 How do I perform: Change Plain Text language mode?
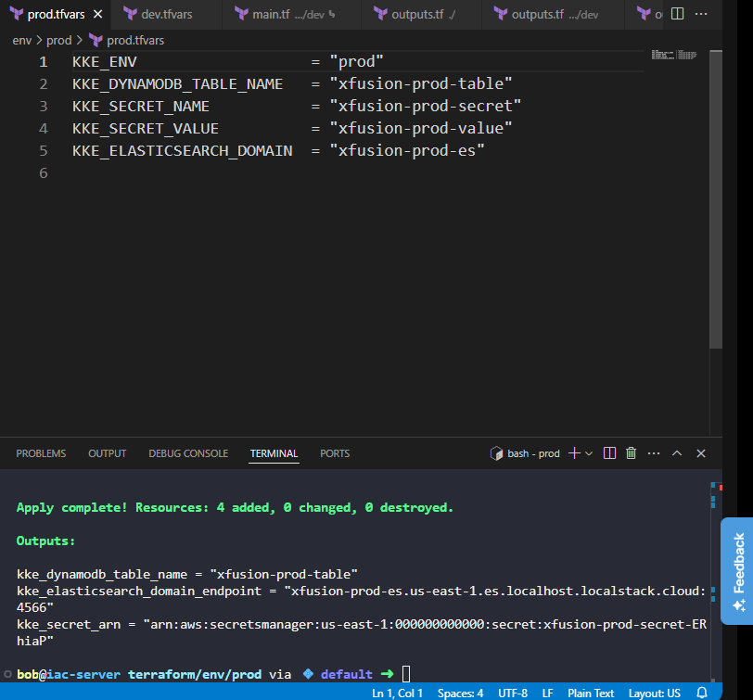(591, 694)
